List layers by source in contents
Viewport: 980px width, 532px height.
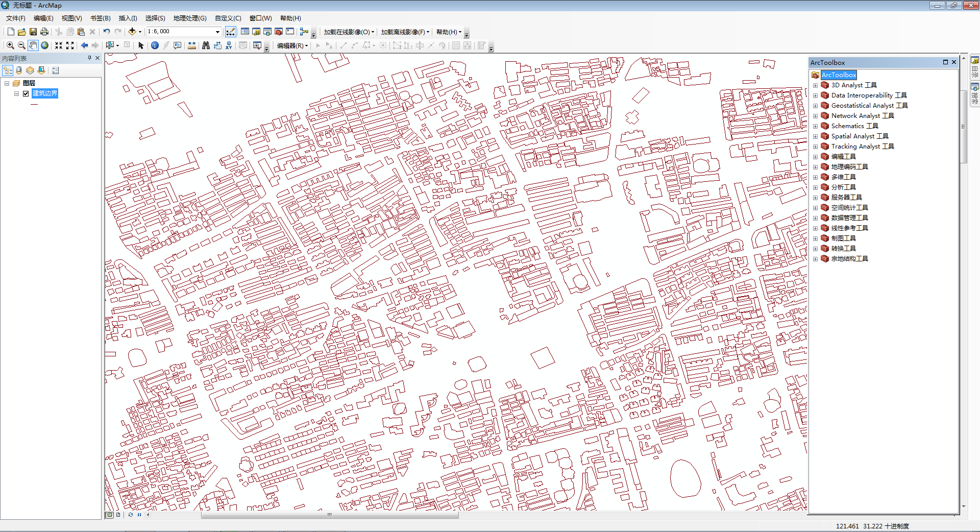tap(19, 70)
